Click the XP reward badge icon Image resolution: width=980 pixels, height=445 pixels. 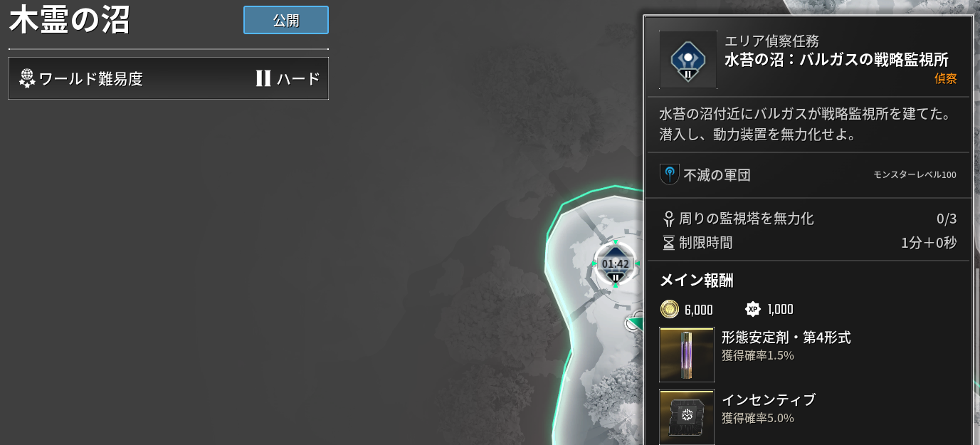pos(752,309)
